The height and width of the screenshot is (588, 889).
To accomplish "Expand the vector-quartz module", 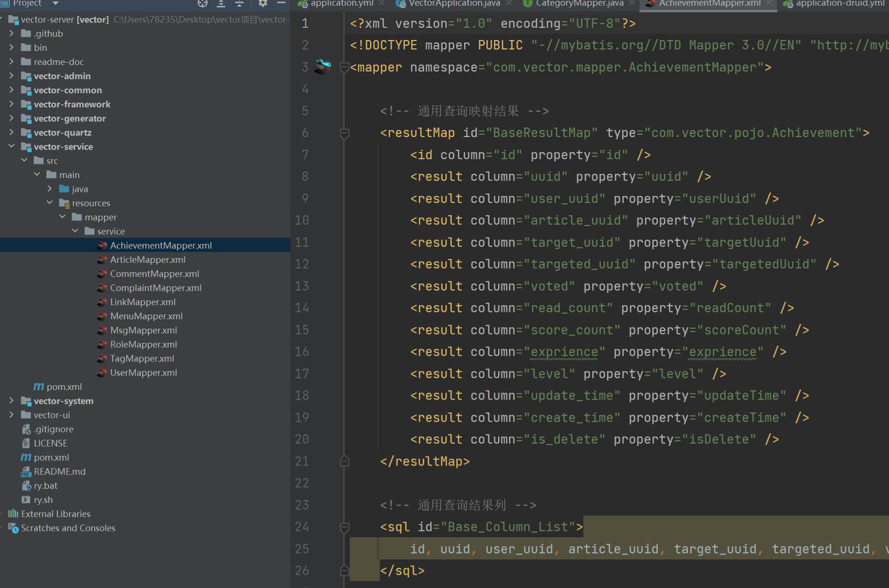I will click(x=12, y=132).
